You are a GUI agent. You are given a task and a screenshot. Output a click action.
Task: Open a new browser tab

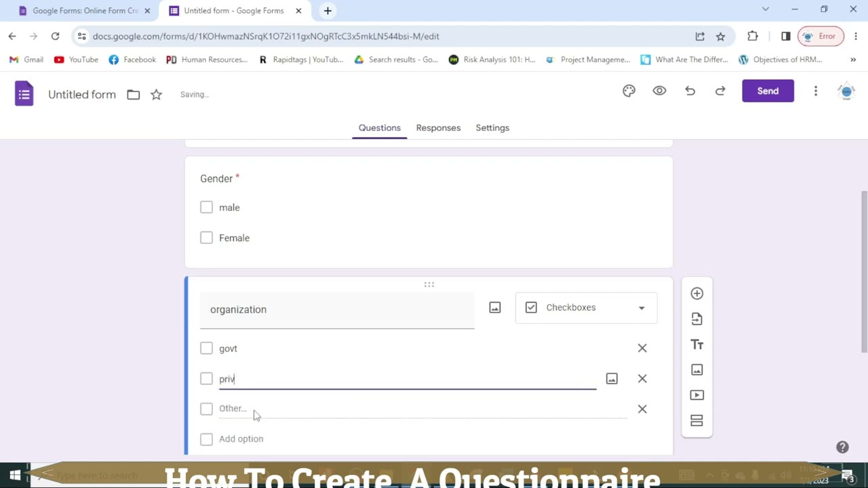click(328, 11)
